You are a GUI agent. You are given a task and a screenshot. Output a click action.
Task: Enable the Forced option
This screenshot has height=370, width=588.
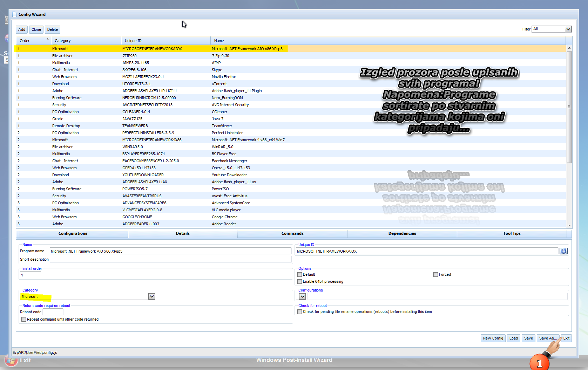point(436,275)
